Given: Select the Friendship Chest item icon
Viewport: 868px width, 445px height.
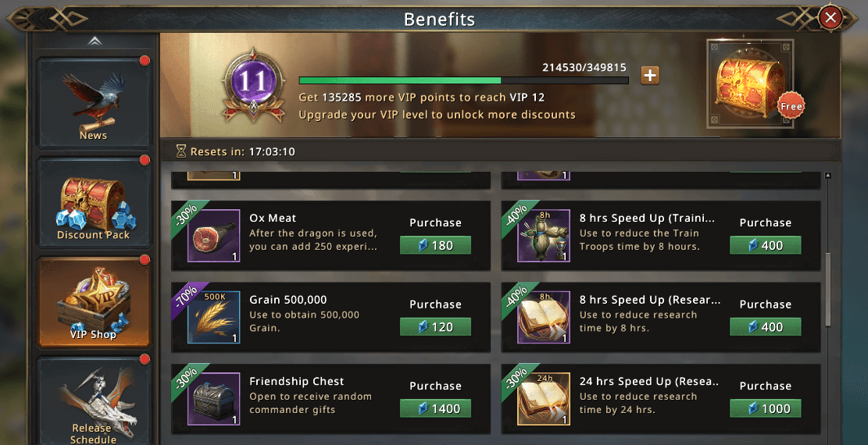Looking at the screenshot, I should click(213, 399).
